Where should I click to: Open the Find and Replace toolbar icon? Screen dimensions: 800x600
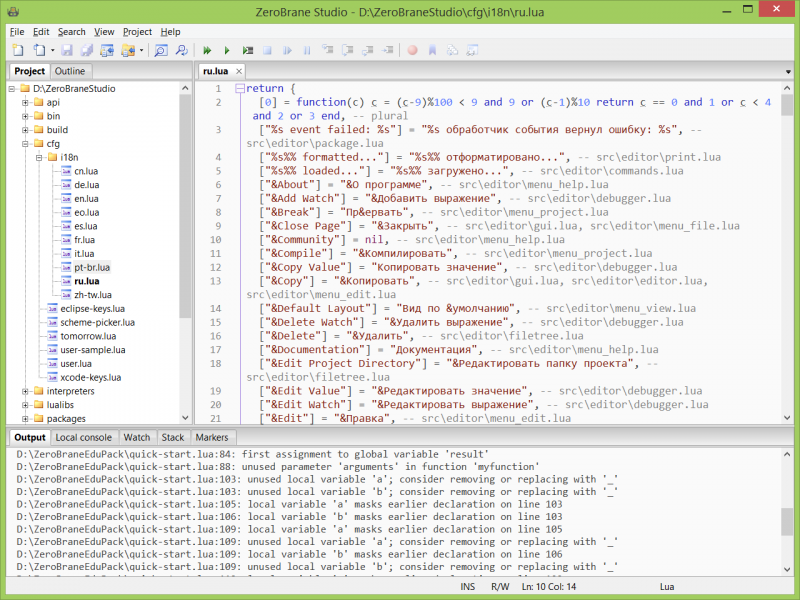[182, 50]
